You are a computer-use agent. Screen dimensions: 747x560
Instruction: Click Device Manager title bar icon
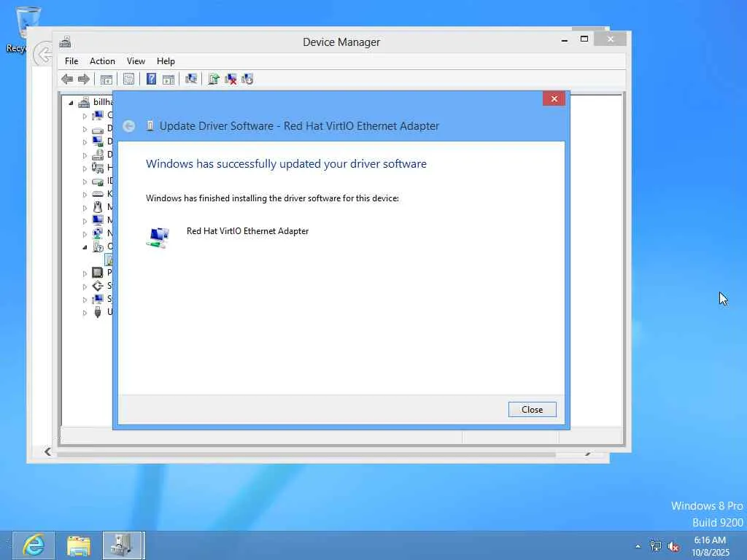click(65, 42)
